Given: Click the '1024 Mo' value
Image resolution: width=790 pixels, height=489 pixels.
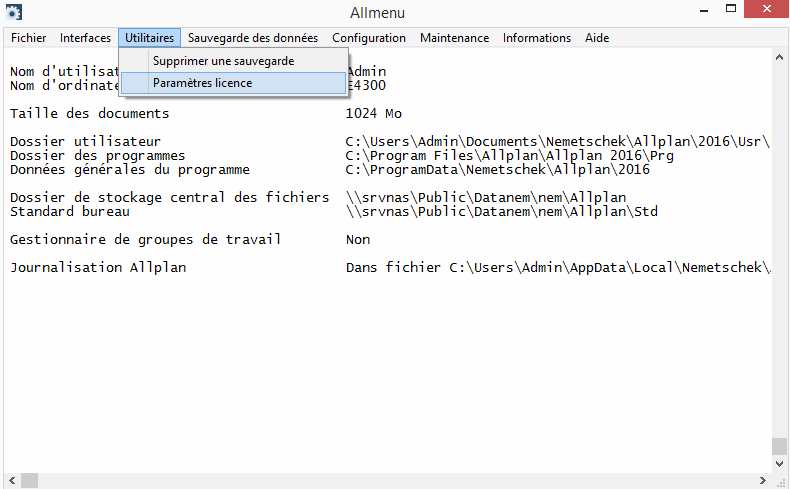Looking at the screenshot, I should click(374, 113).
